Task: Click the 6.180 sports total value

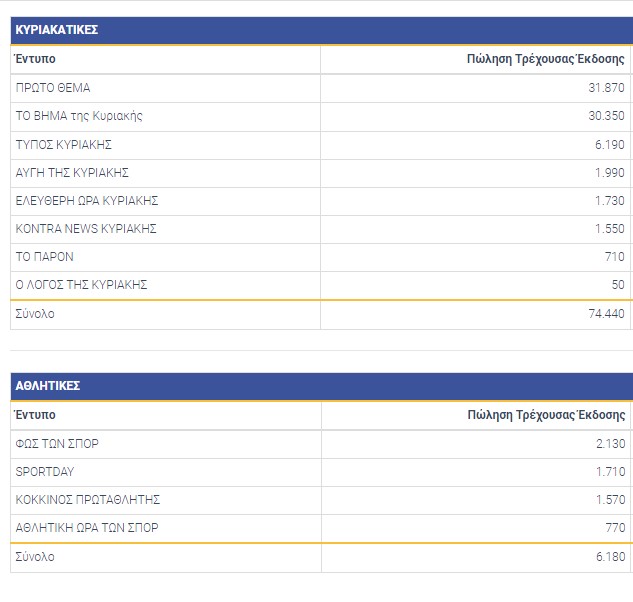Action: click(608, 557)
